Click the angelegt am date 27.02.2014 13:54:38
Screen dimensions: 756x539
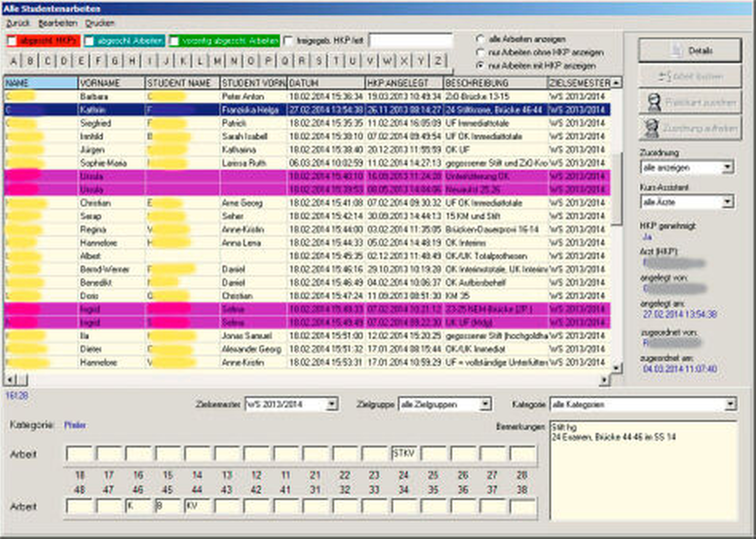(680, 314)
